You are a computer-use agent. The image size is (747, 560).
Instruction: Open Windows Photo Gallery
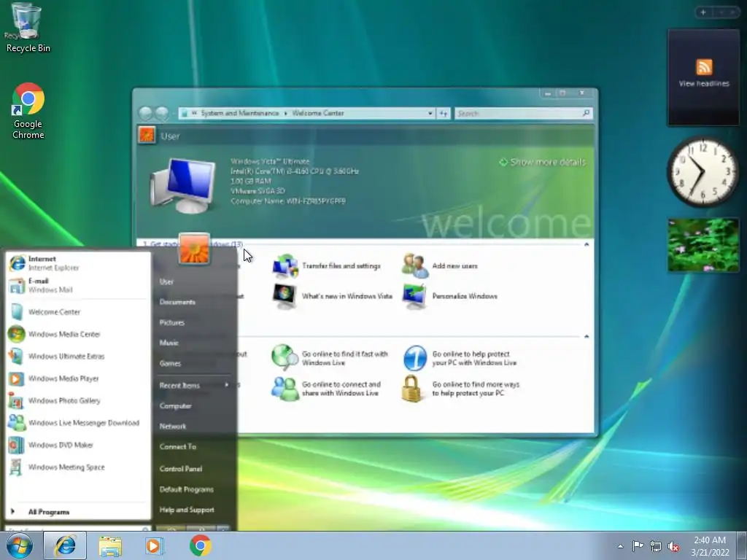click(x=77, y=401)
